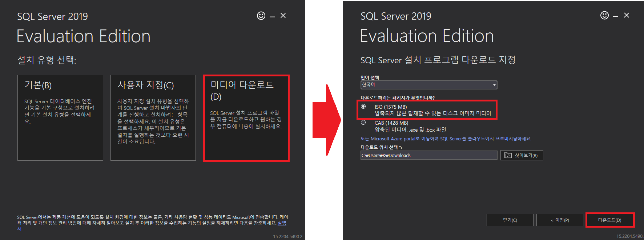This screenshot has height=240, width=644.
Task: Minimize the right SQL Server download window
Action: click(x=616, y=16)
